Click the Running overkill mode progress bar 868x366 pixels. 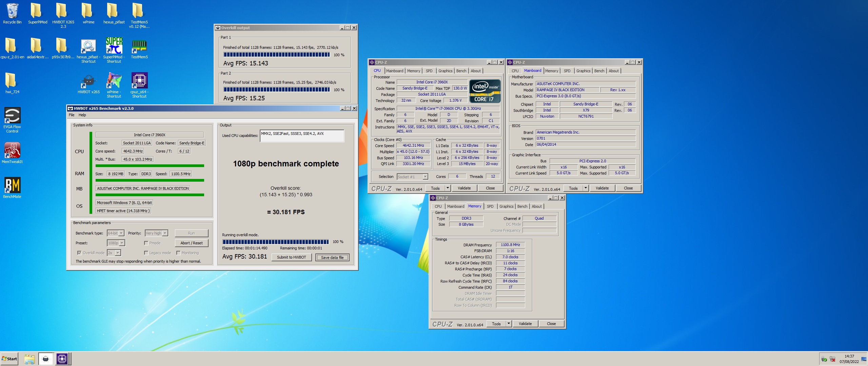coord(276,242)
